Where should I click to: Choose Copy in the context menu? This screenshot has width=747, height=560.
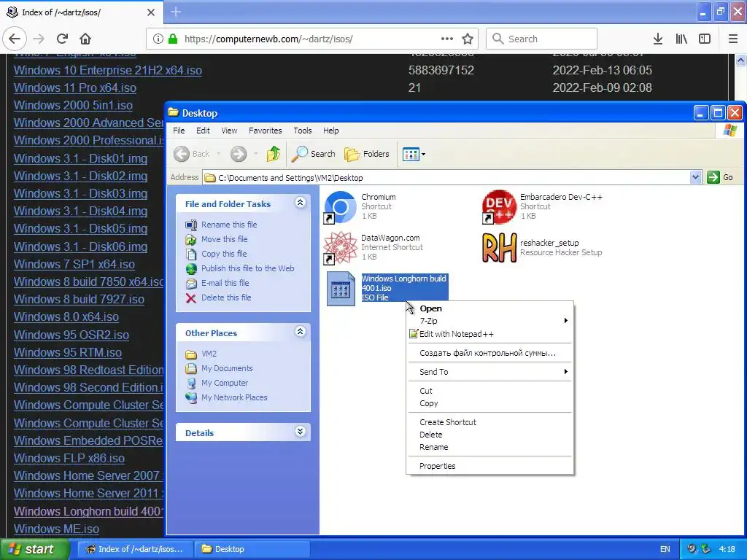[x=489, y=403]
